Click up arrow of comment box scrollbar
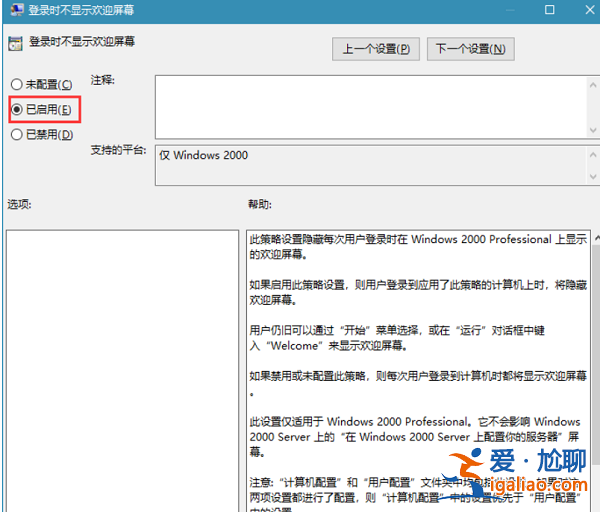 click(x=593, y=85)
